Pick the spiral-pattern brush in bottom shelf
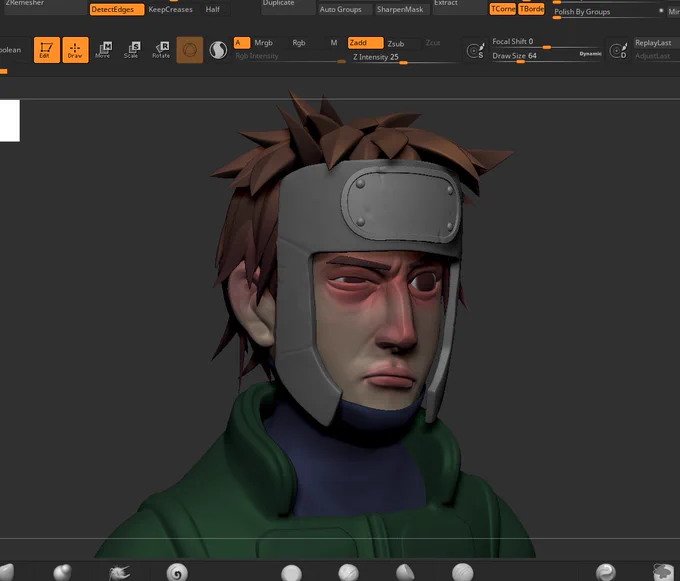680x581 pixels. [x=177, y=572]
